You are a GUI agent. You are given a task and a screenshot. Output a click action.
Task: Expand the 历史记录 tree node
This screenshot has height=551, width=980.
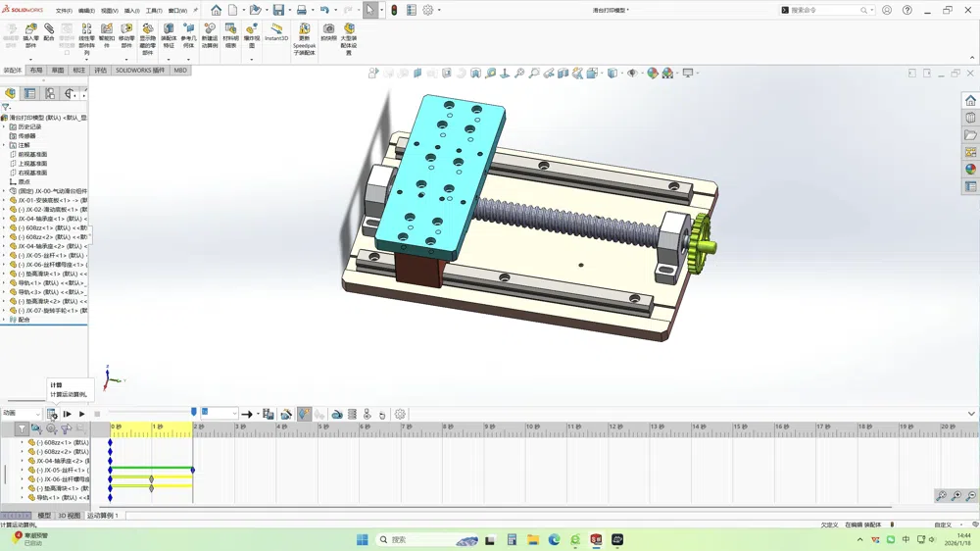click(4, 126)
